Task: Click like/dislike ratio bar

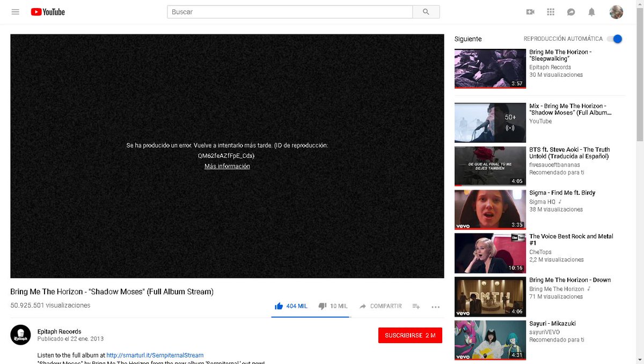Action: (310, 317)
